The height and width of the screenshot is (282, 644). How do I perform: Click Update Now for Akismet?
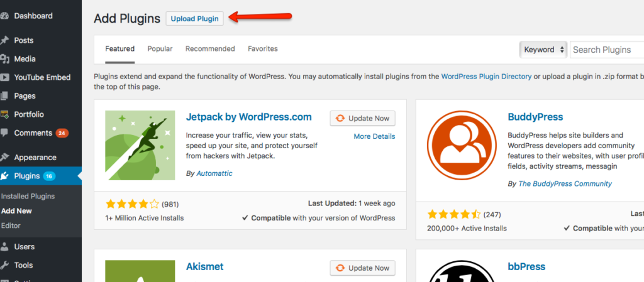[x=363, y=268]
